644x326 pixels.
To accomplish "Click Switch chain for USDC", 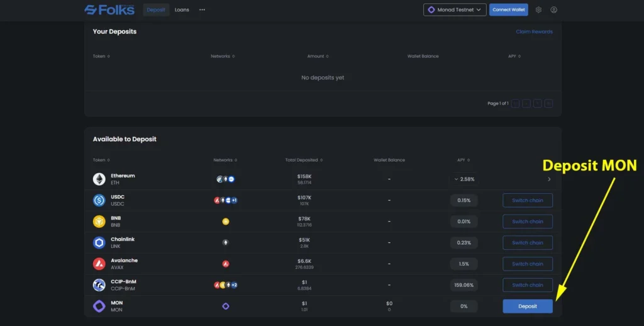I will coord(528,200).
